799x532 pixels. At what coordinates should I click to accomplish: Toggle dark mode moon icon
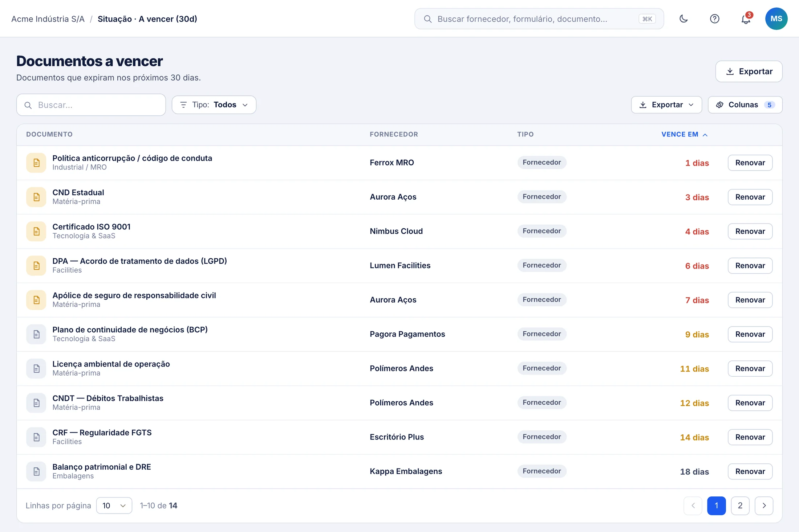tap(684, 19)
